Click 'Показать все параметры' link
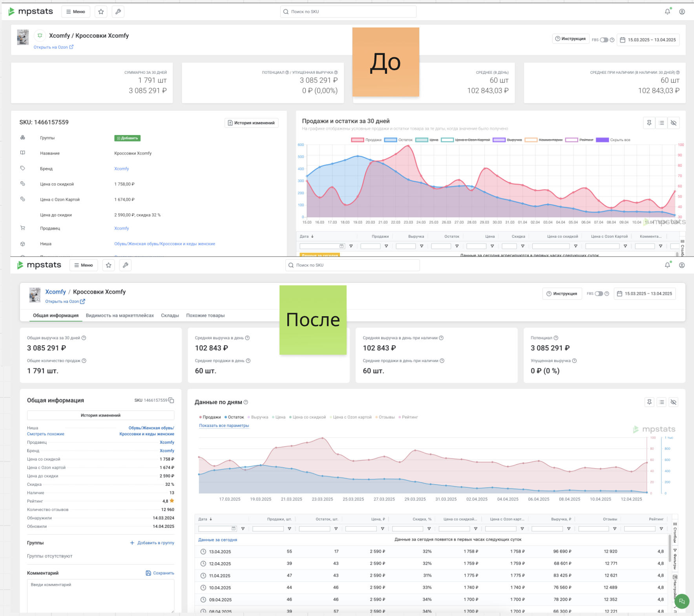 (x=224, y=426)
